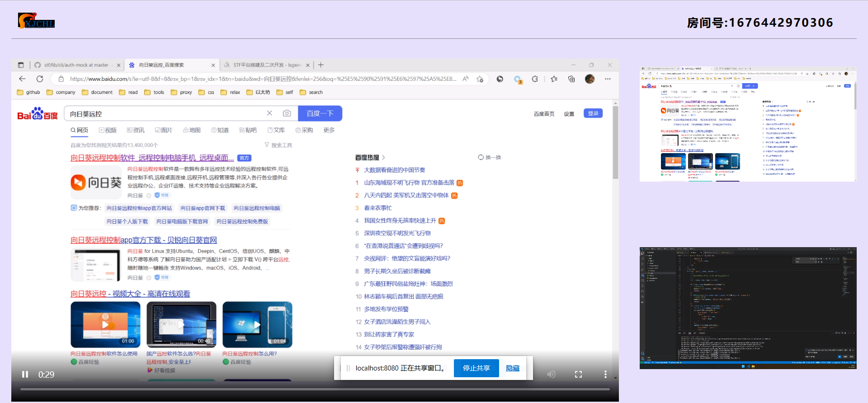Click the Baidu page vertical scrollbar
The width and height of the screenshot is (868, 403).
click(x=615, y=143)
